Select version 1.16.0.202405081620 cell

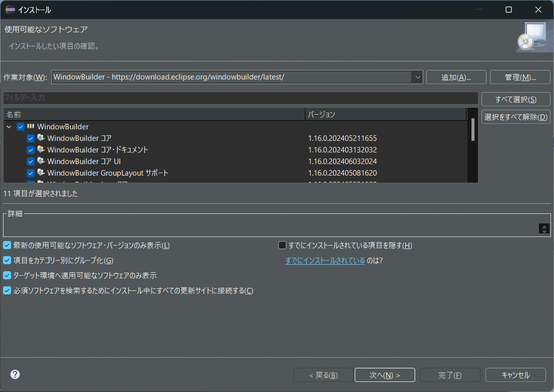click(342, 173)
